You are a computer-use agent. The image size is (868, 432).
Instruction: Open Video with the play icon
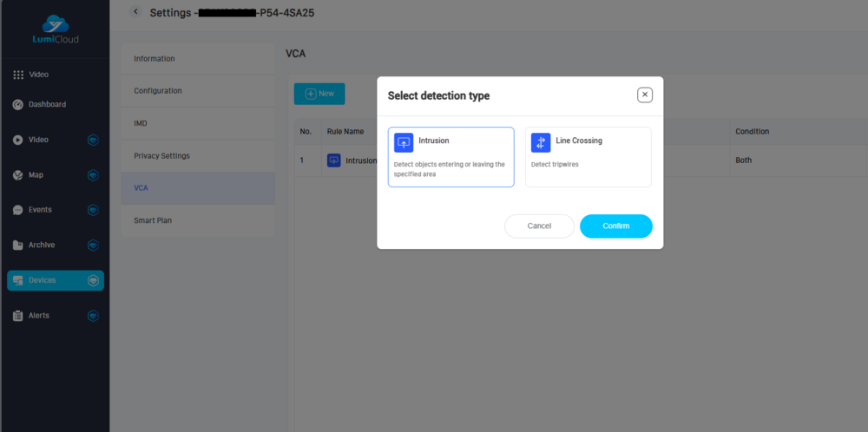(x=38, y=140)
